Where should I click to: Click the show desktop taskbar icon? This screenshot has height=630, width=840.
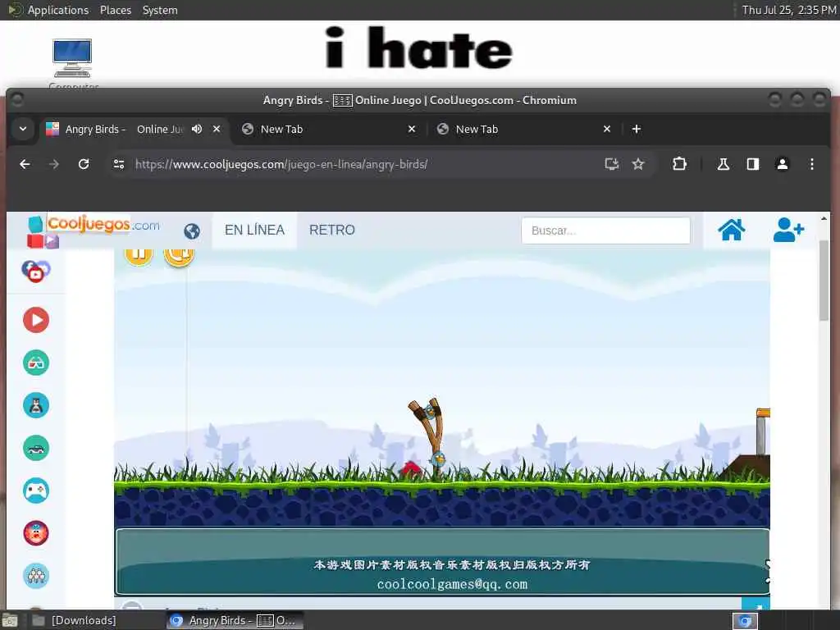point(10,621)
